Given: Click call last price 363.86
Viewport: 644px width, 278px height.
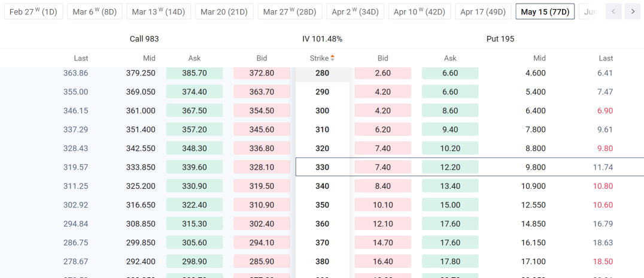Looking at the screenshot, I should tap(75, 73).
